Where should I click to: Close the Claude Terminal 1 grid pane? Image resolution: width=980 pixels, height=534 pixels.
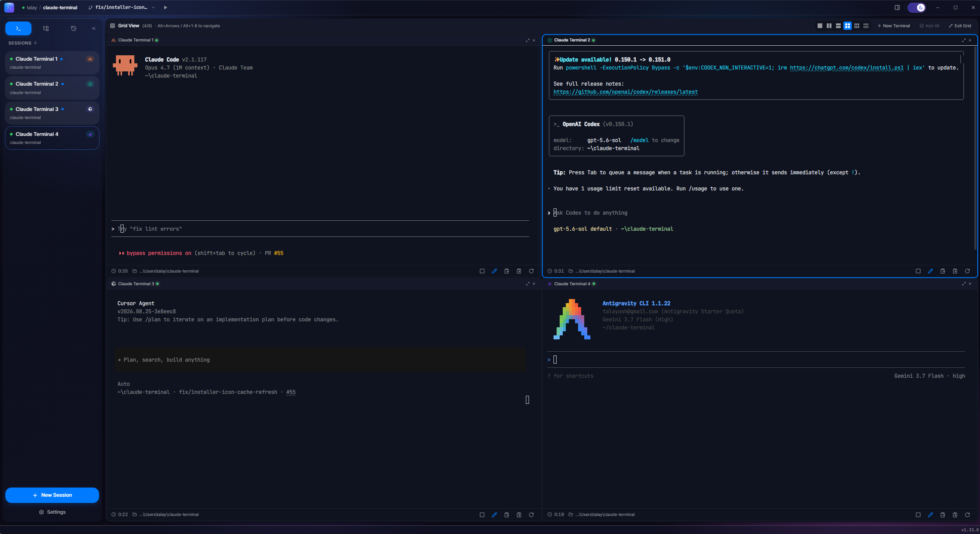tap(534, 40)
